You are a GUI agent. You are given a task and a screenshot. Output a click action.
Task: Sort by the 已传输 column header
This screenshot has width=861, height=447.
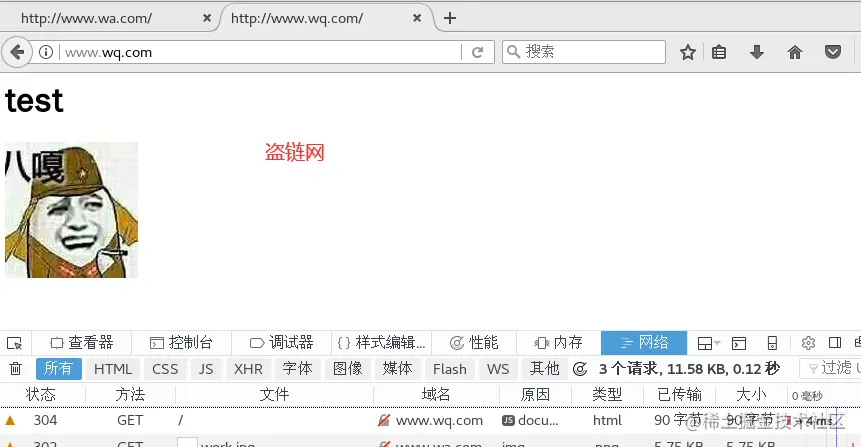click(679, 395)
